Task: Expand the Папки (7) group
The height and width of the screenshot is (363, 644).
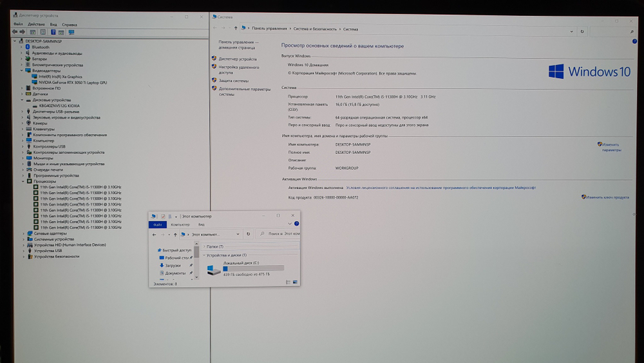Action: pyautogui.click(x=204, y=247)
